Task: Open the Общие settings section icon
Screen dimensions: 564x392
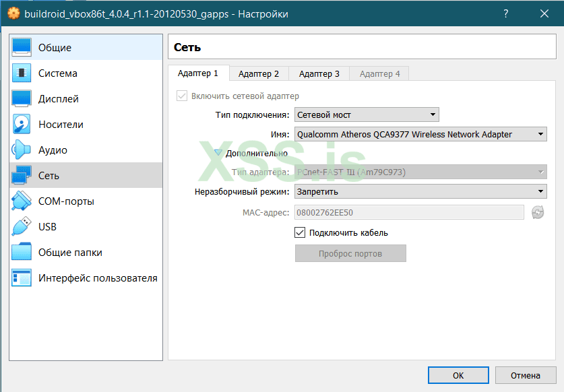Action: 22,48
